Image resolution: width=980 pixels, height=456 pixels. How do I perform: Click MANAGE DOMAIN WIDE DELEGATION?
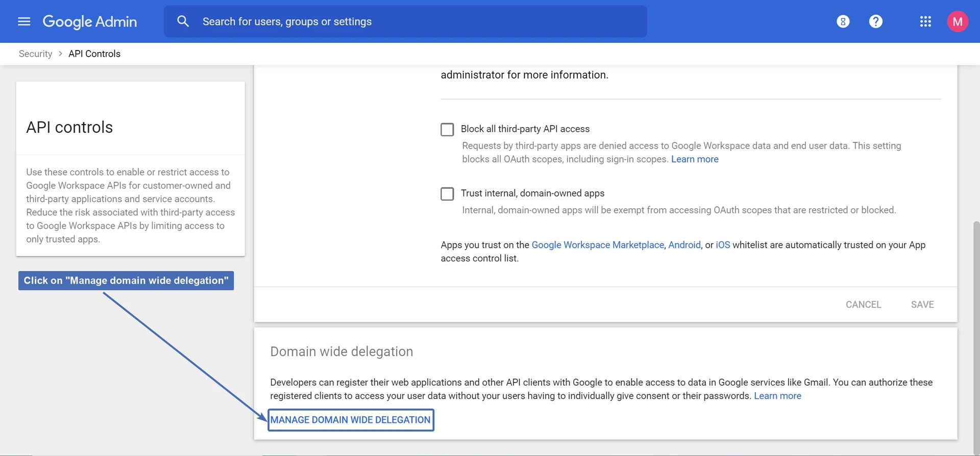[x=351, y=420]
